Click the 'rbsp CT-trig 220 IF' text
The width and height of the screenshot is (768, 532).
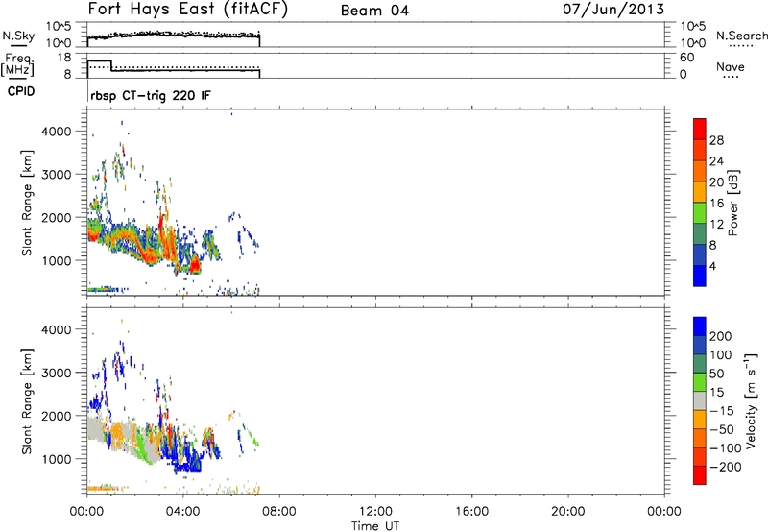coord(151,95)
